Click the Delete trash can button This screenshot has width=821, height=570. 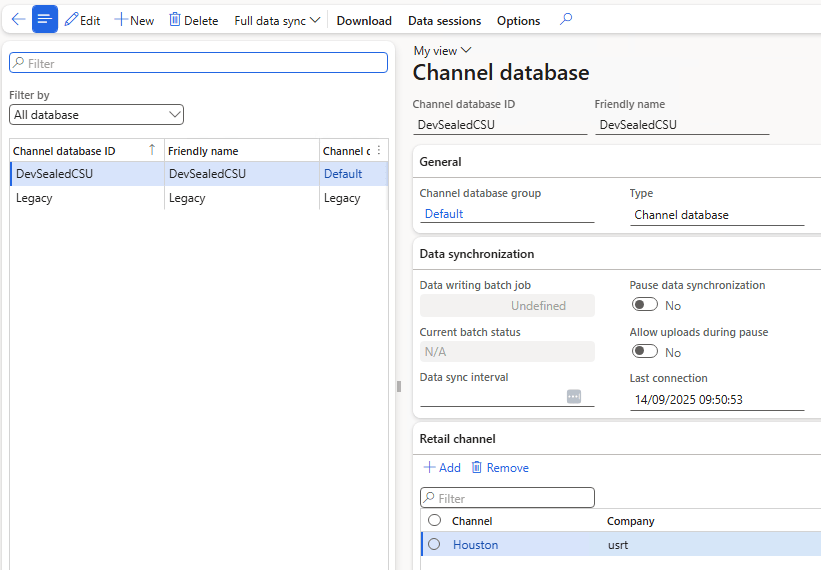193,20
